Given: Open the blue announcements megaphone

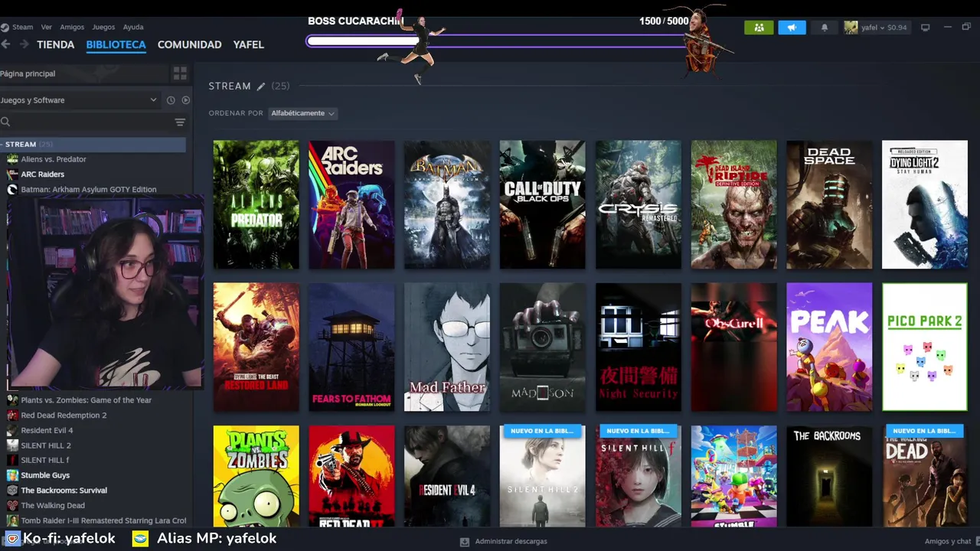Looking at the screenshot, I should click(792, 28).
